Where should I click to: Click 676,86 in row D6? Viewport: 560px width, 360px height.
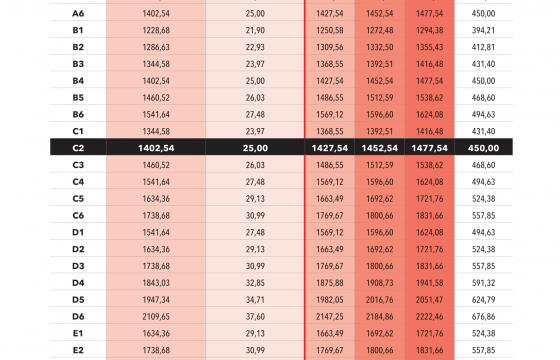click(484, 316)
